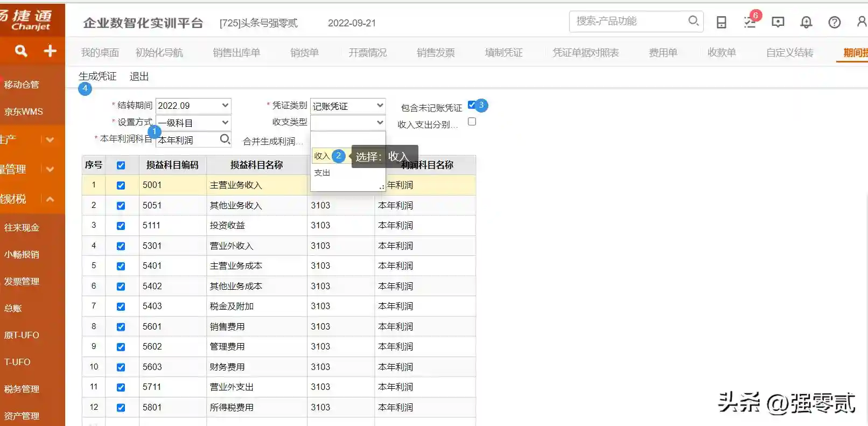This screenshot has height=426, width=868.
Task: Open the help question mark icon
Action: pos(834,22)
